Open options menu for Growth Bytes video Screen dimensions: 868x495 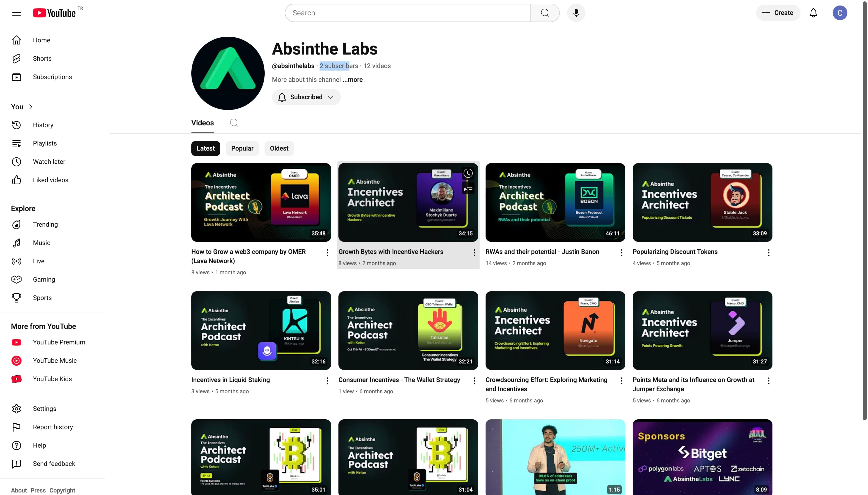coord(474,253)
